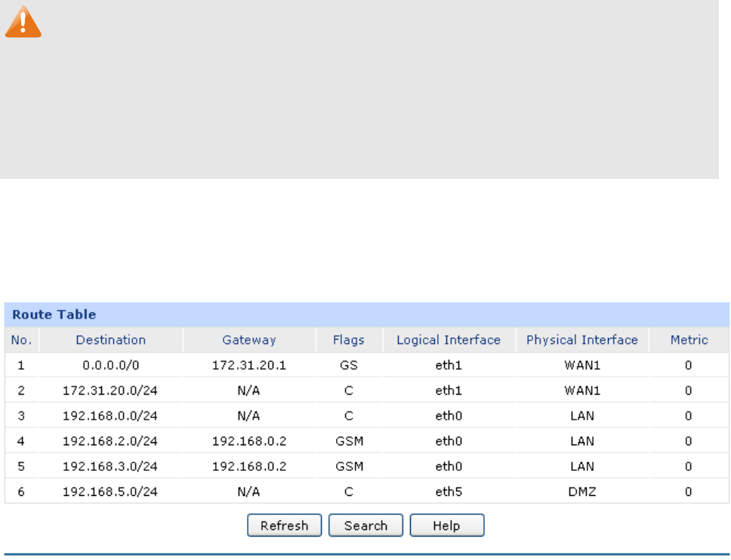Click metric 0 in row 1
The image size is (731, 560).
click(x=689, y=365)
